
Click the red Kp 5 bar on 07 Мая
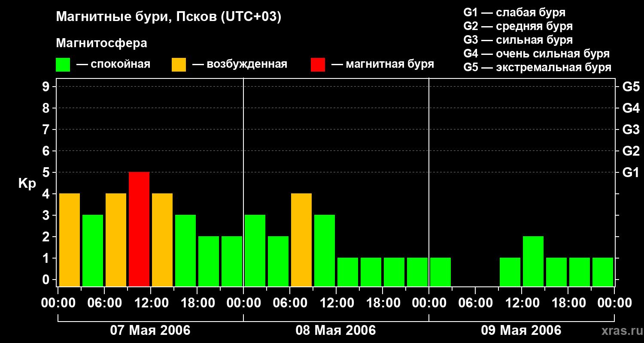[139, 229]
